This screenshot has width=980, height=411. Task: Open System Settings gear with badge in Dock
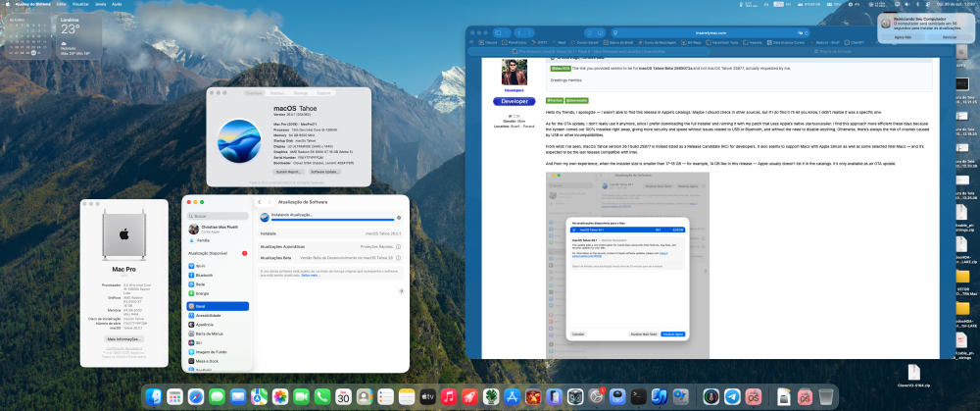coord(596,396)
